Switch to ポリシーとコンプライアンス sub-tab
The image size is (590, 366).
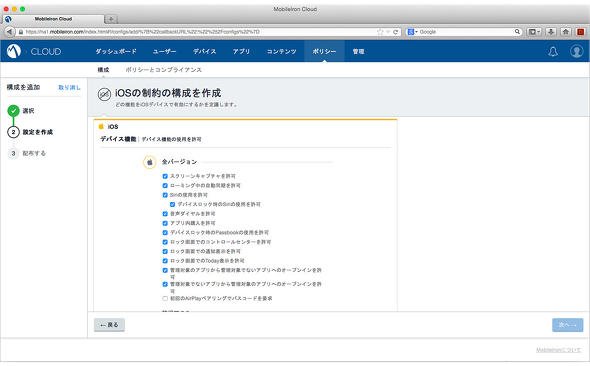(164, 70)
